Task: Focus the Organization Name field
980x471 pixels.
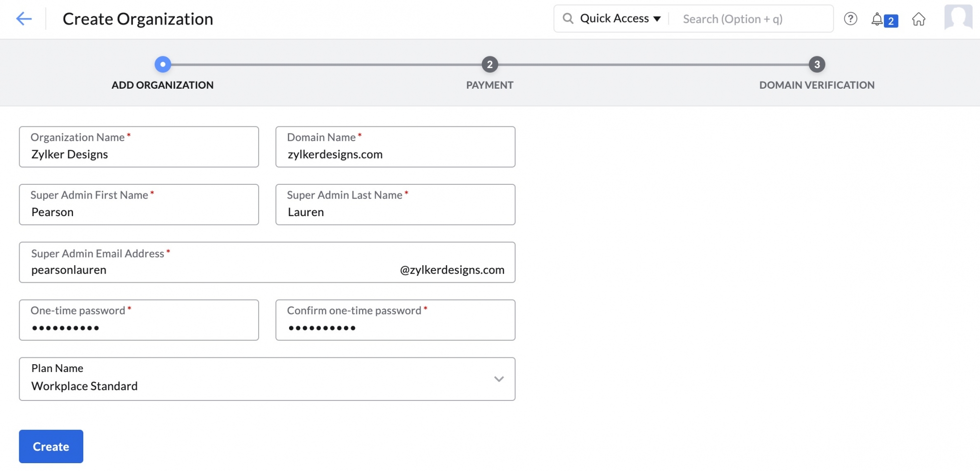Action: click(139, 154)
